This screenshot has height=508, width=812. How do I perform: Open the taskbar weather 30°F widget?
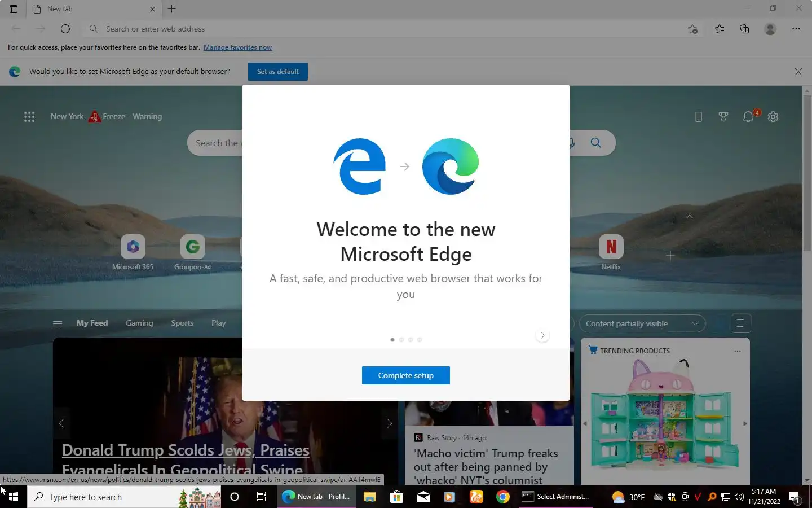coord(628,497)
